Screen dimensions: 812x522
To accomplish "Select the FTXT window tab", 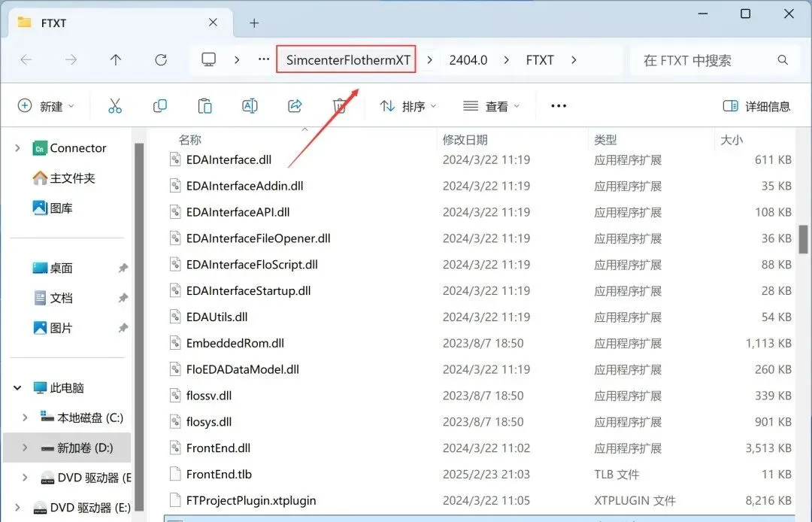I will [120, 23].
